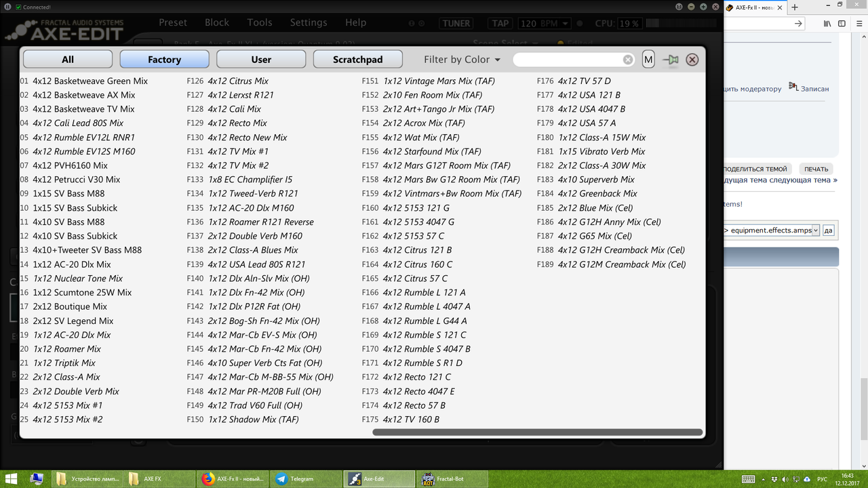
Task: Switch to the Firefox taskbar item
Action: coord(233,479)
